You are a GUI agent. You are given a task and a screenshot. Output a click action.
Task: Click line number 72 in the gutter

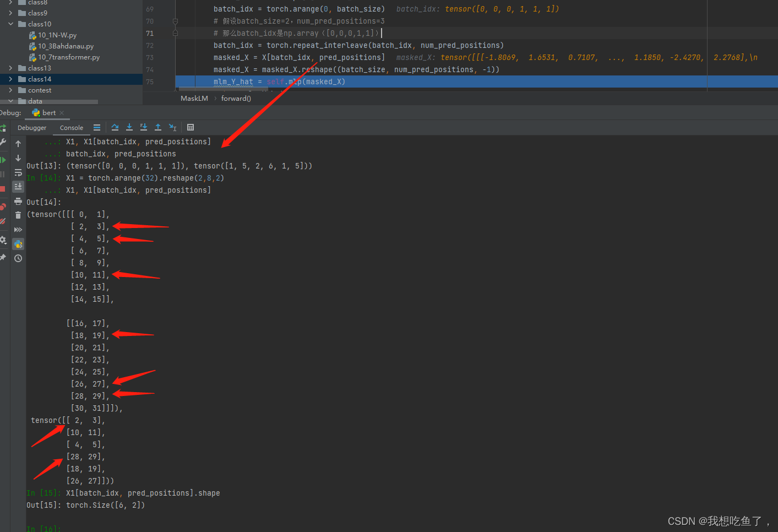tap(150, 45)
